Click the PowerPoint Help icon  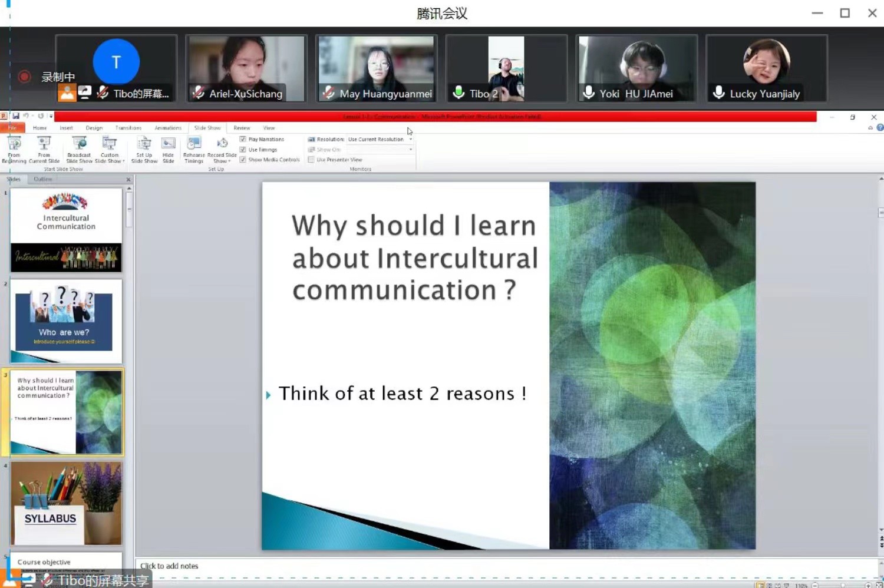(880, 127)
